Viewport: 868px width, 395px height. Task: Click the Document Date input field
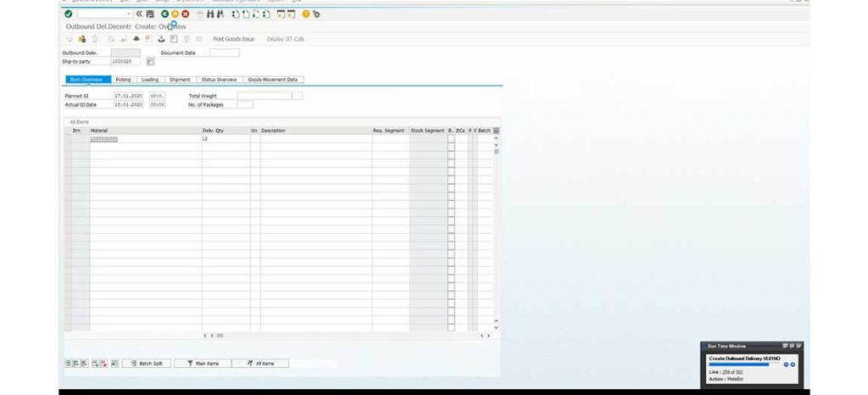(x=224, y=53)
